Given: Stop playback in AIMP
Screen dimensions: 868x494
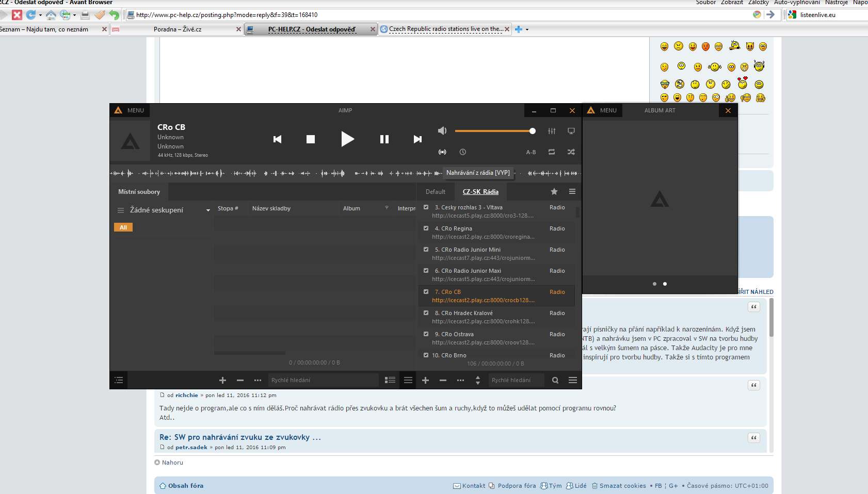Looking at the screenshot, I should coord(311,139).
